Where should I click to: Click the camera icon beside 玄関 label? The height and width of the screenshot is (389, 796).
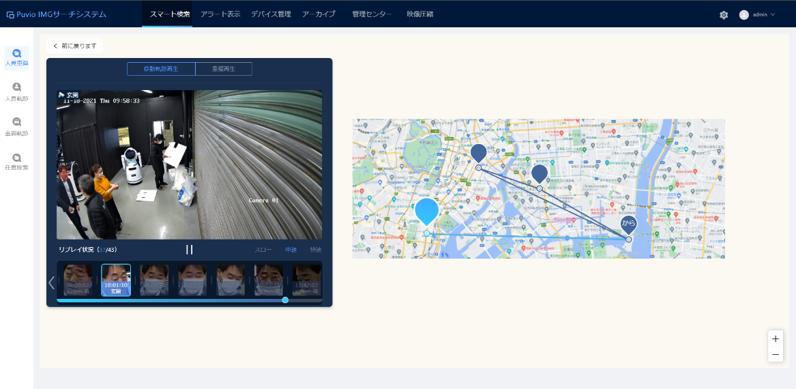point(61,94)
